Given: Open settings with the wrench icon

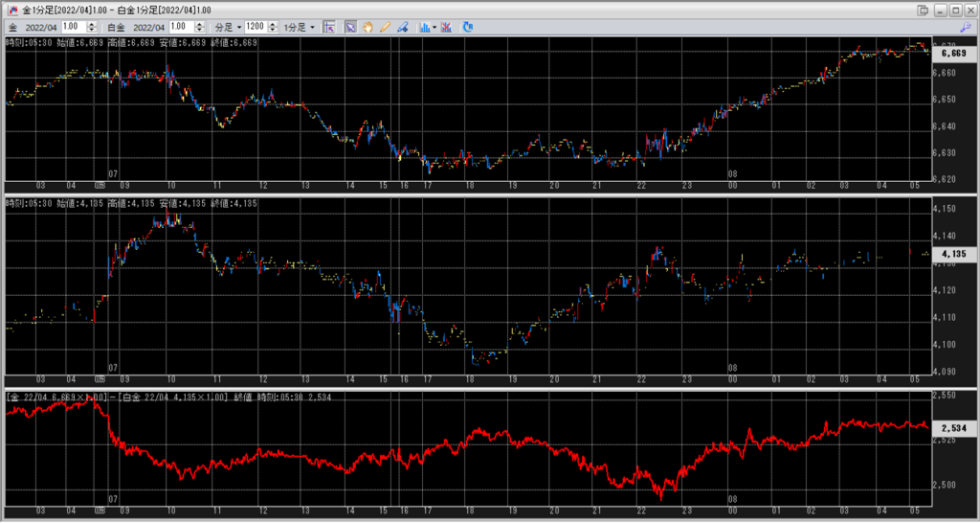Looking at the screenshot, I should [x=966, y=27].
